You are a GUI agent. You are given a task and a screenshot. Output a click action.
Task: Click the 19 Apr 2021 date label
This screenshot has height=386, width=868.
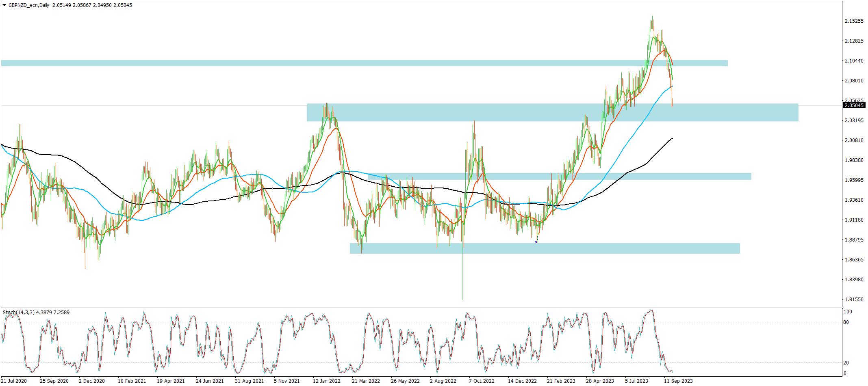click(x=171, y=381)
